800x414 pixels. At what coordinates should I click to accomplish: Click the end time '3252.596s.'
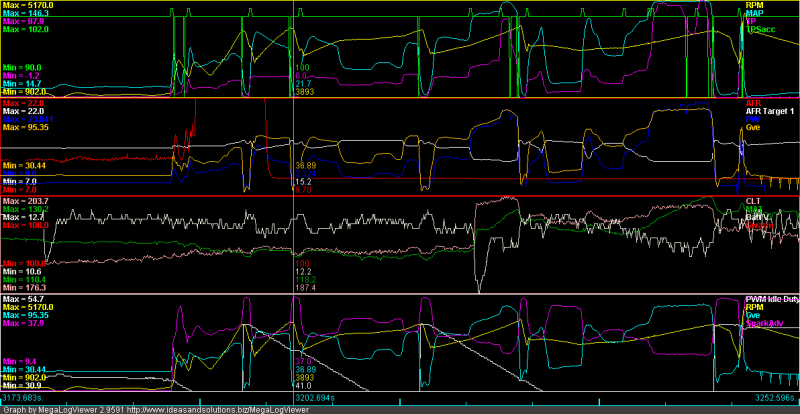click(775, 397)
